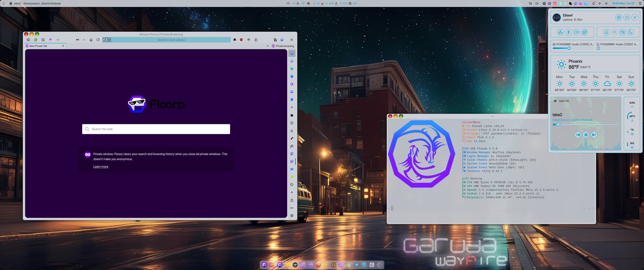The height and width of the screenshot is (270, 644).
Task: Open the list all tabs chevron
Action: pos(268,46)
